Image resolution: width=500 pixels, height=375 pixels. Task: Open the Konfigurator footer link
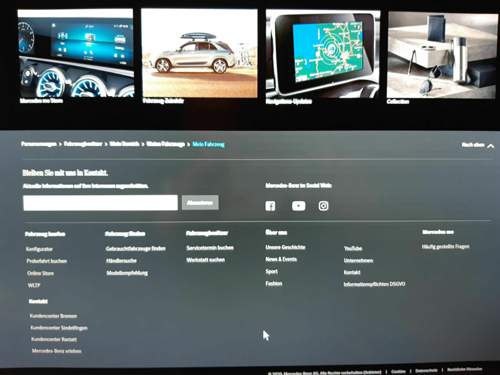pos(39,249)
